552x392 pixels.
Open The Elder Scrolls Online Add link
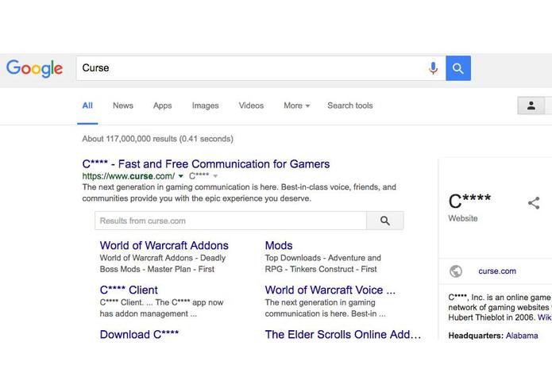(x=343, y=334)
